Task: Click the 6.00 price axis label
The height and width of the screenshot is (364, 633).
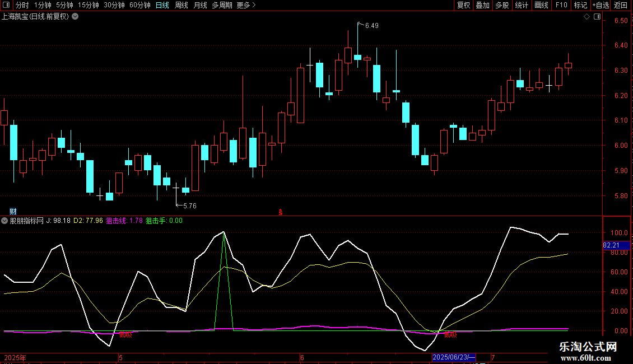Action: pyautogui.click(x=621, y=146)
